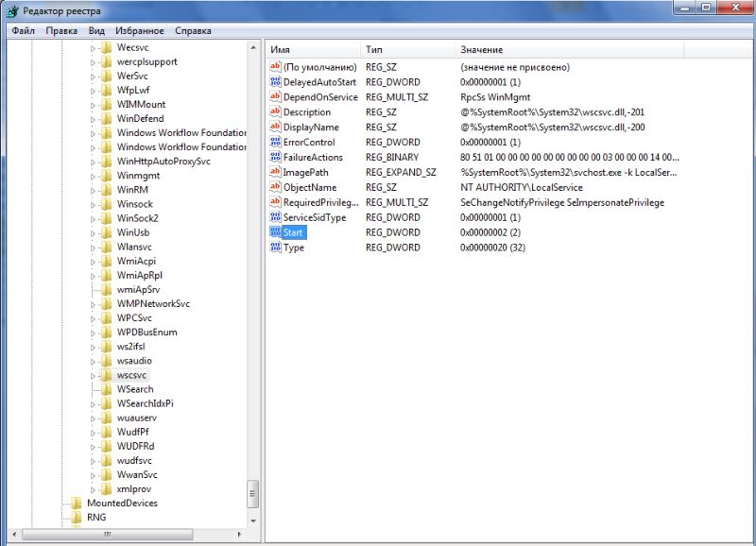The image size is (756, 546).
Task: Open the Справка menu
Action: (x=193, y=30)
